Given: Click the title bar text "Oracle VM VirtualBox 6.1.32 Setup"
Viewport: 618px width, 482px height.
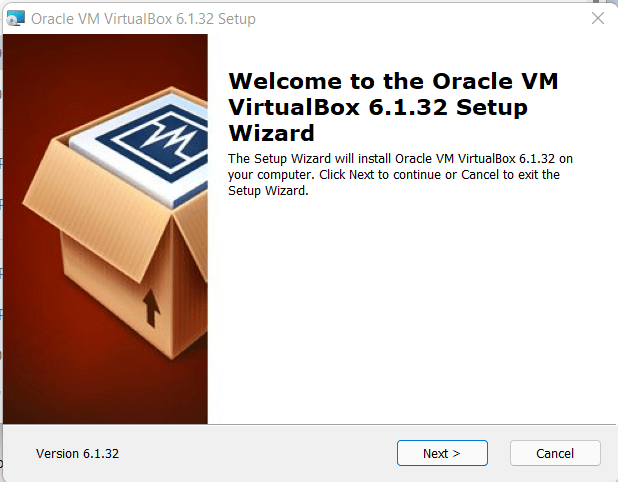Looking at the screenshot, I should pos(143,19).
